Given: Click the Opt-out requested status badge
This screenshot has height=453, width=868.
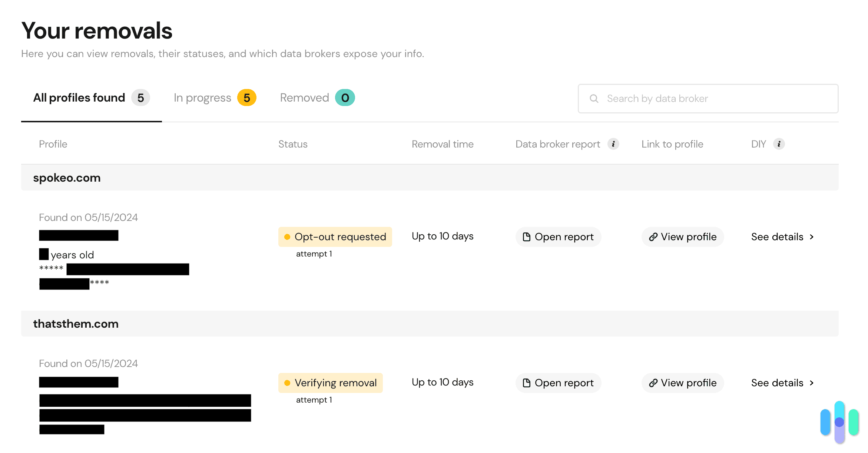Looking at the screenshot, I should [335, 237].
